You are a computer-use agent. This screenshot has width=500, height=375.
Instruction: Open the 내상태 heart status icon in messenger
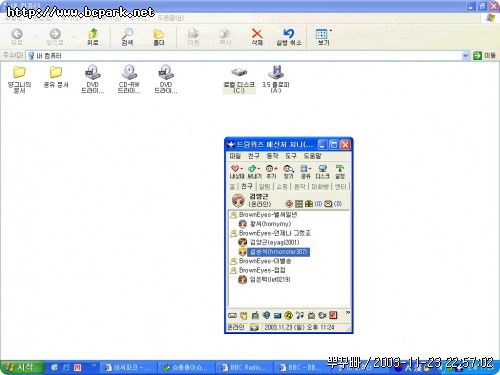pyautogui.click(x=237, y=171)
